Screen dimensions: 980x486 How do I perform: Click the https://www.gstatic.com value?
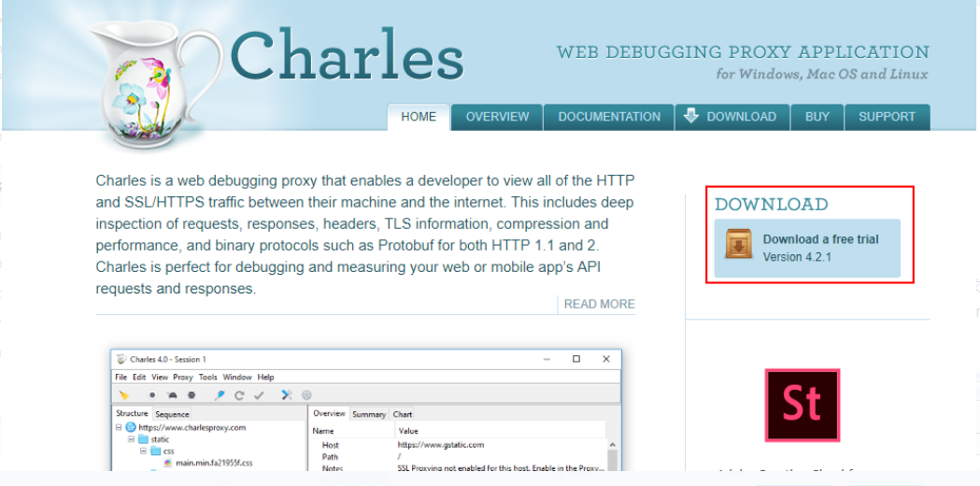(x=441, y=445)
